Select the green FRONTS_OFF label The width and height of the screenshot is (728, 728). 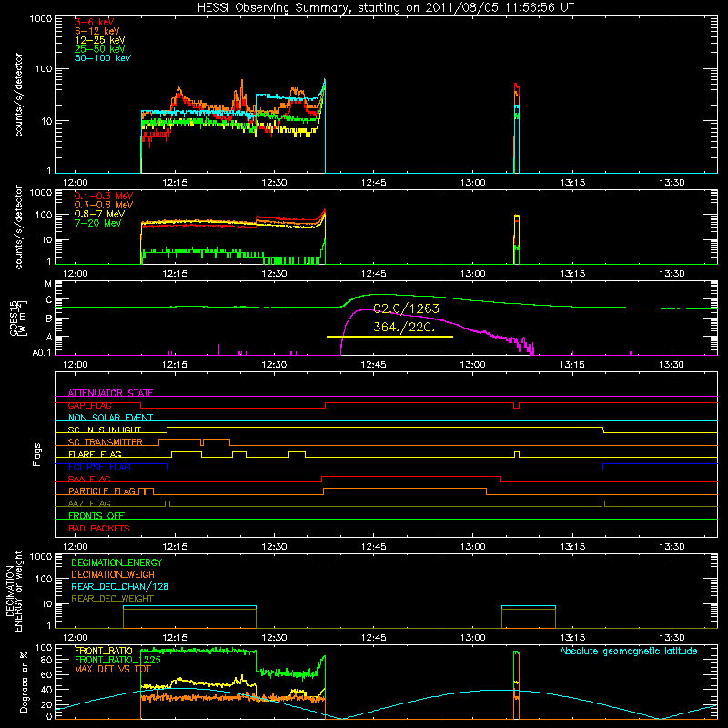point(96,515)
